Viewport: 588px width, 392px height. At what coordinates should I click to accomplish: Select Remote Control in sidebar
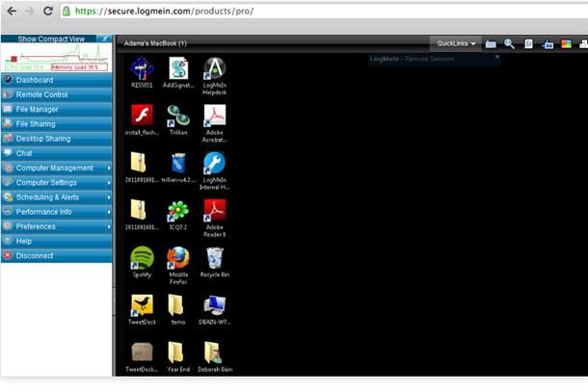(x=56, y=94)
